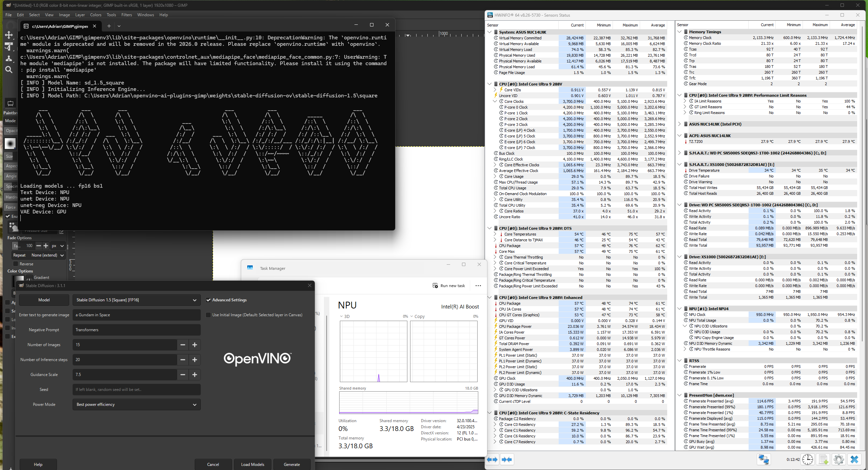Image resolution: width=868 pixels, height=470 pixels.
Task: Click the Load Models button
Action: [253, 465]
